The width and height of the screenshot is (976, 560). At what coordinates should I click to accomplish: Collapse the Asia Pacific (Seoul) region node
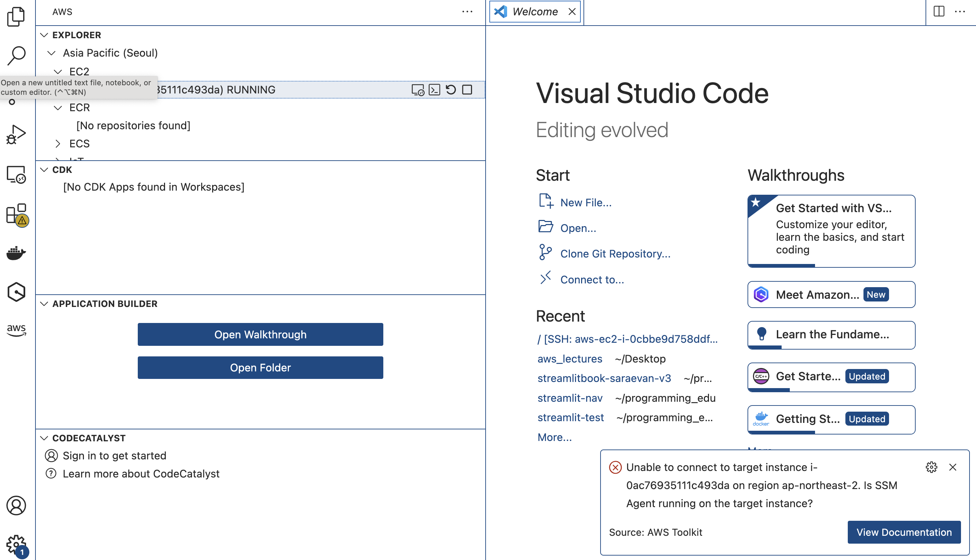tap(51, 53)
